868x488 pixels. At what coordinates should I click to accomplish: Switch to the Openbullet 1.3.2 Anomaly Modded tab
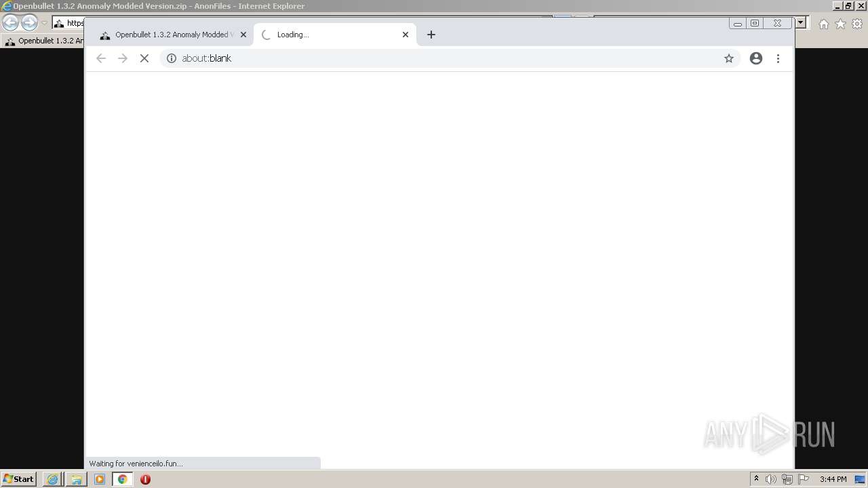[171, 35]
